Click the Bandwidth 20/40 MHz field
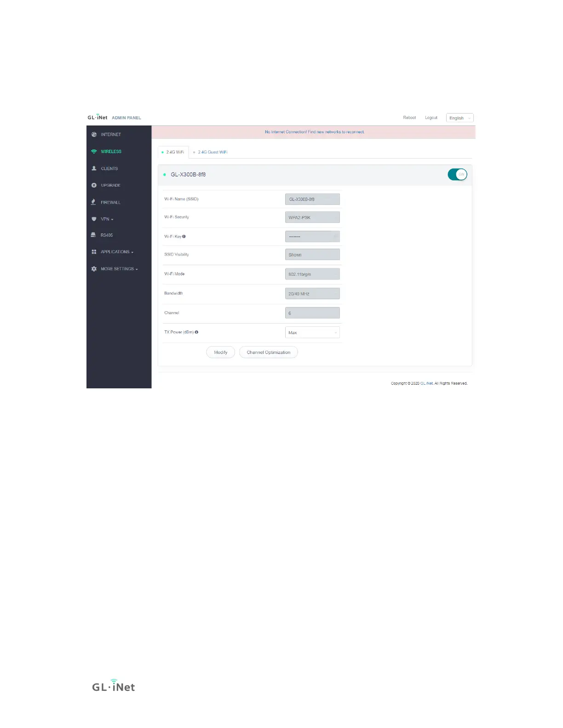Screen dimensions: 563x728 point(312,294)
